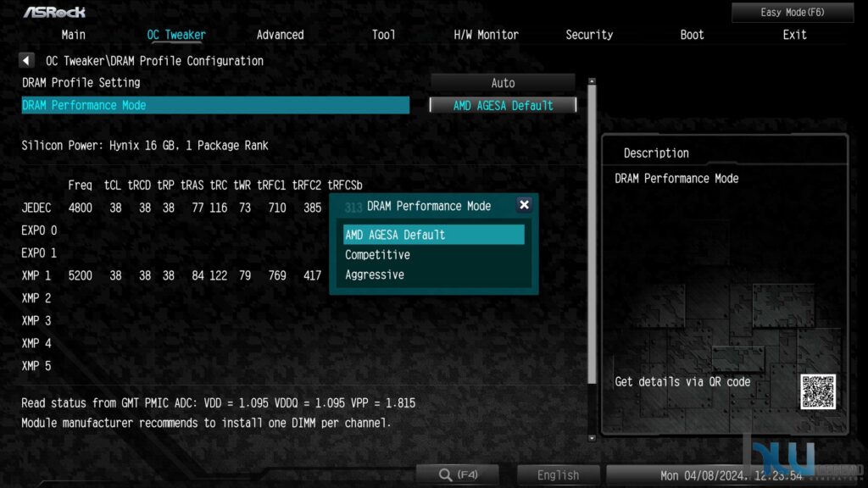Image resolution: width=868 pixels, height=488 pixels.
Task: Click the JEDEC profile row label
Action: (36, 208)
